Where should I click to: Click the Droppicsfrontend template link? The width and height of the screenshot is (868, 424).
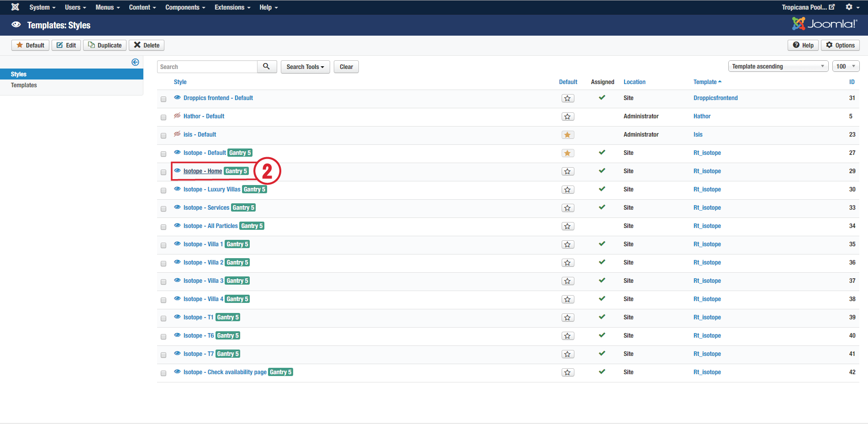click(715, 98)
